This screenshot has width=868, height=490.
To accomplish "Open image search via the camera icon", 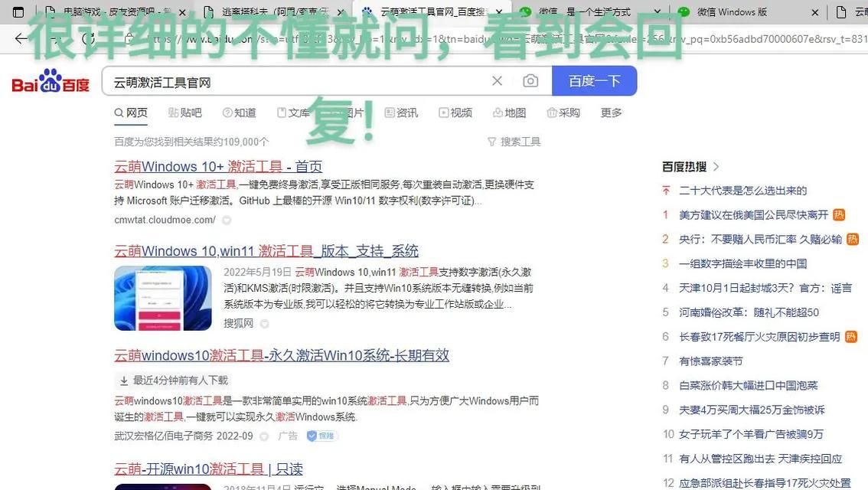I will point(530,81).
